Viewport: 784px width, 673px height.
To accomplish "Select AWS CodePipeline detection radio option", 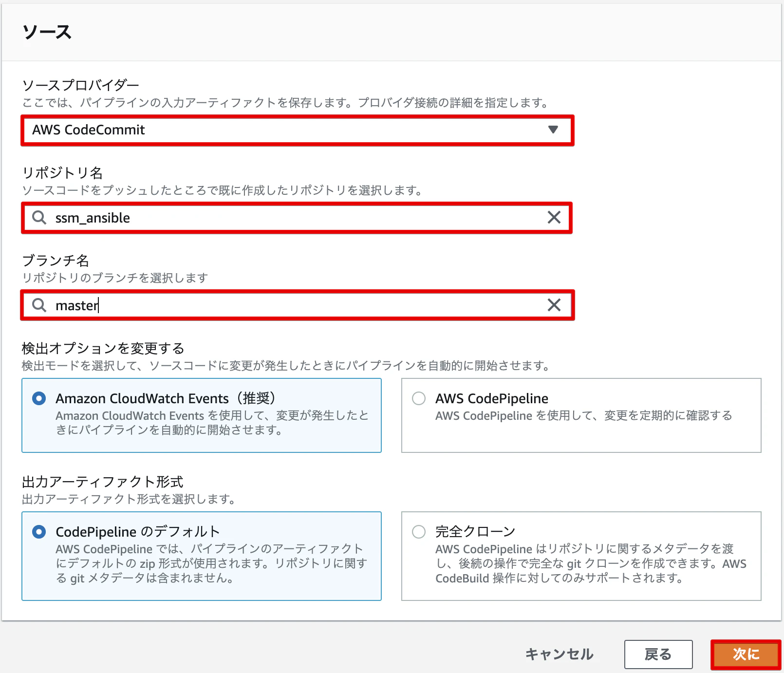I will [419, 398].
